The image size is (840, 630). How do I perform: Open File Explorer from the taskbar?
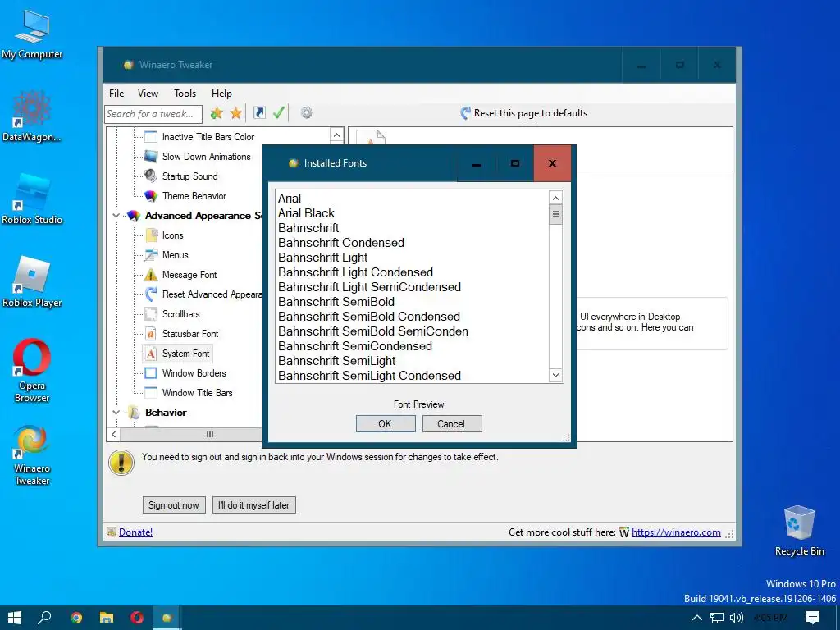[x=107, y=618]
